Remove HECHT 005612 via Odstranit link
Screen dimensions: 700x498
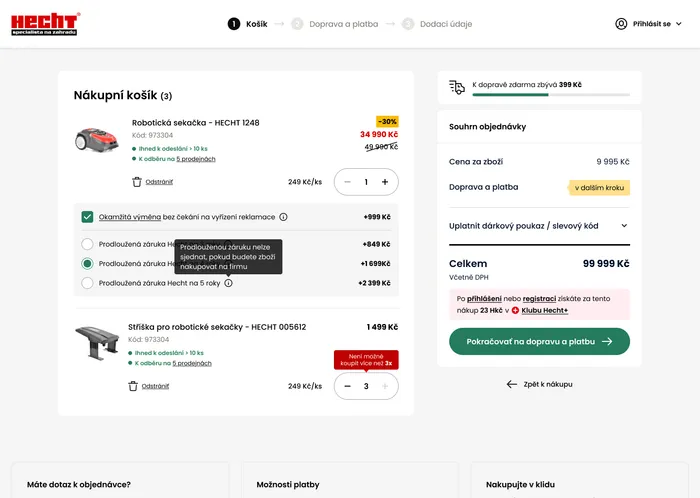[x=155, y=386]
